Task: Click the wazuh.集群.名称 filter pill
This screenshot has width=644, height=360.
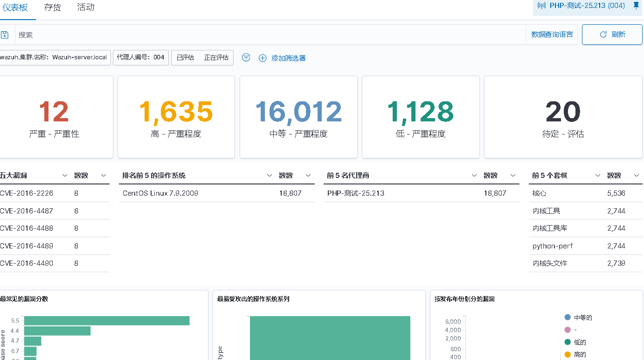Action: 55,57
